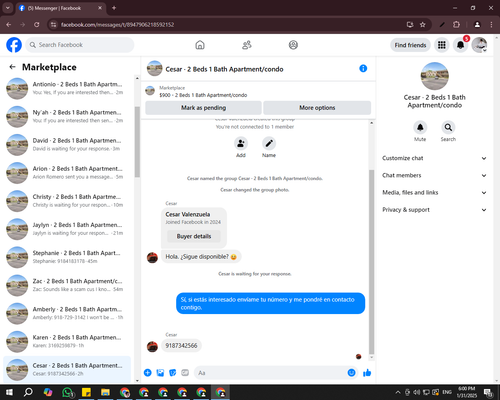Send a thumbs-up like
Image resolution: width=500 pixels, height=400 pixels.
(367, 373)
